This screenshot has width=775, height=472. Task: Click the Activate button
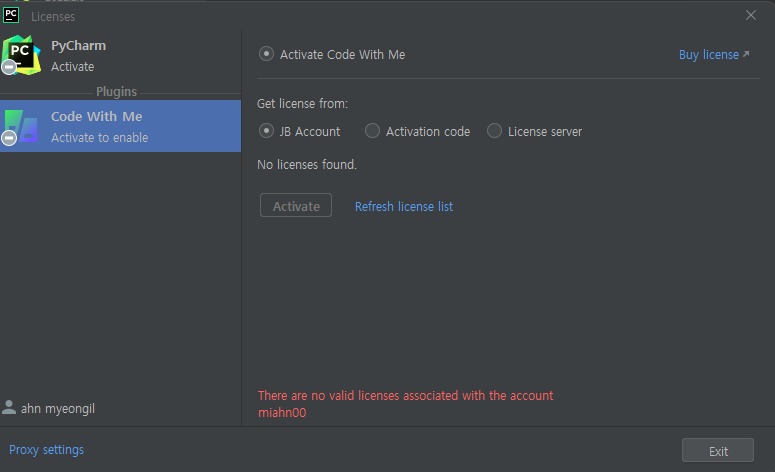click(x=296, y=205)
